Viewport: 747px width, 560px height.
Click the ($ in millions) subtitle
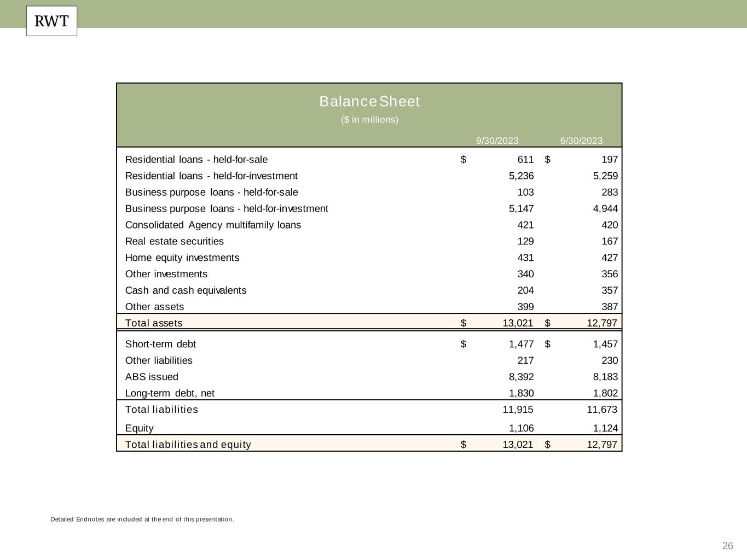369,120
